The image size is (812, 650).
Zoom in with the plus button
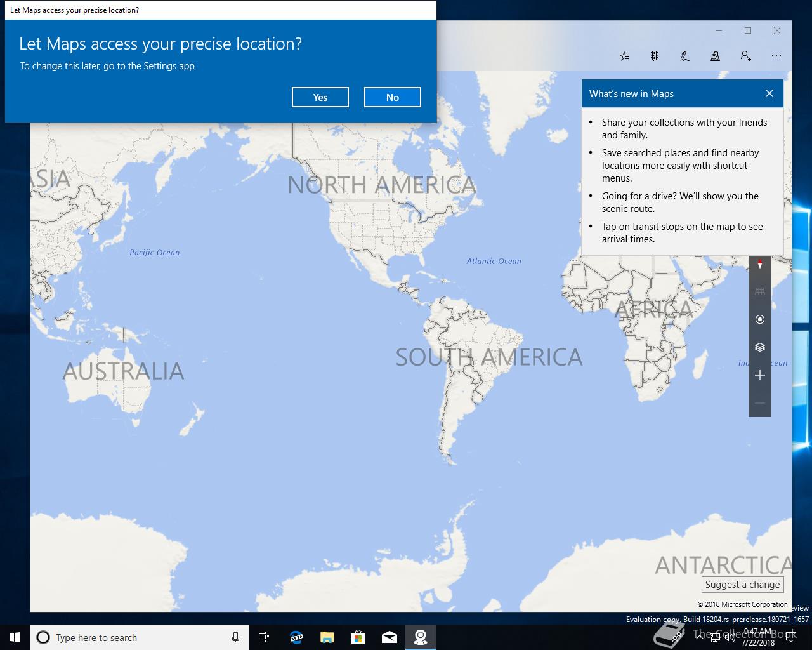pyautogui.click(x=760, y=375)
